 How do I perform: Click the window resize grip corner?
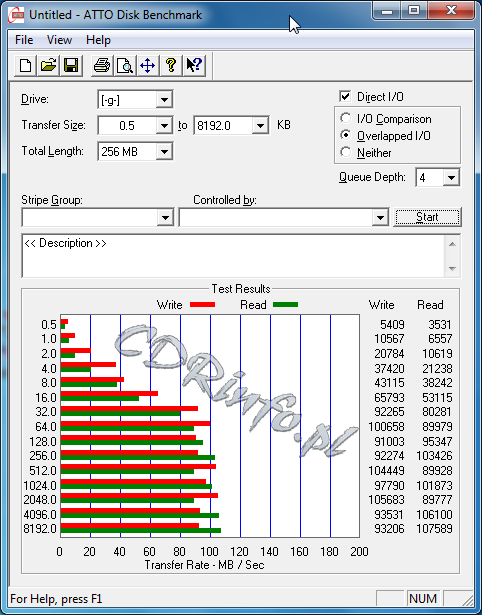(466, 599)
